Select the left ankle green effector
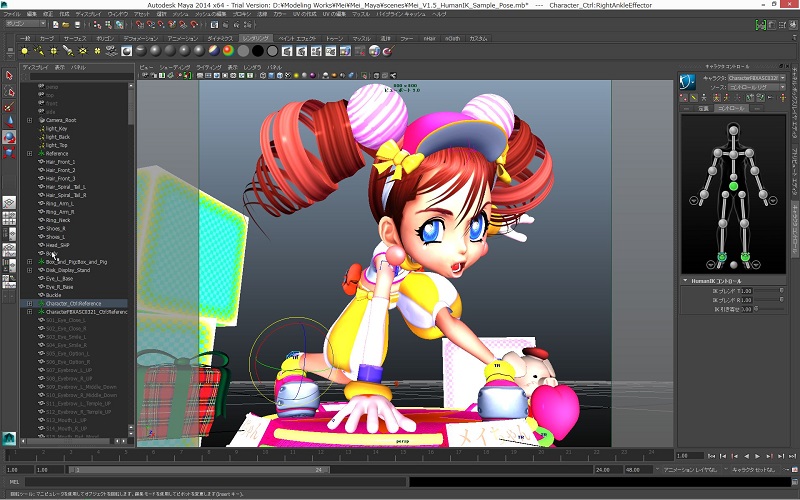Screen dimensions: 800x500 (x=745, y=256)
